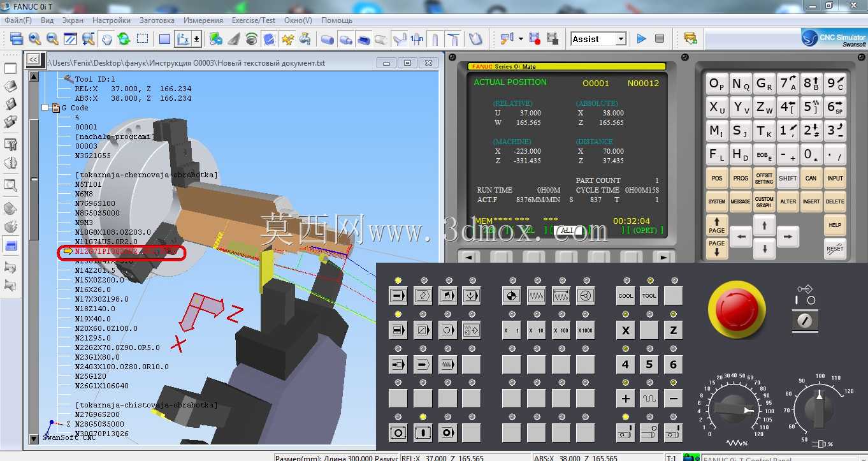Select the pan hand tool

tap(106, 39)
